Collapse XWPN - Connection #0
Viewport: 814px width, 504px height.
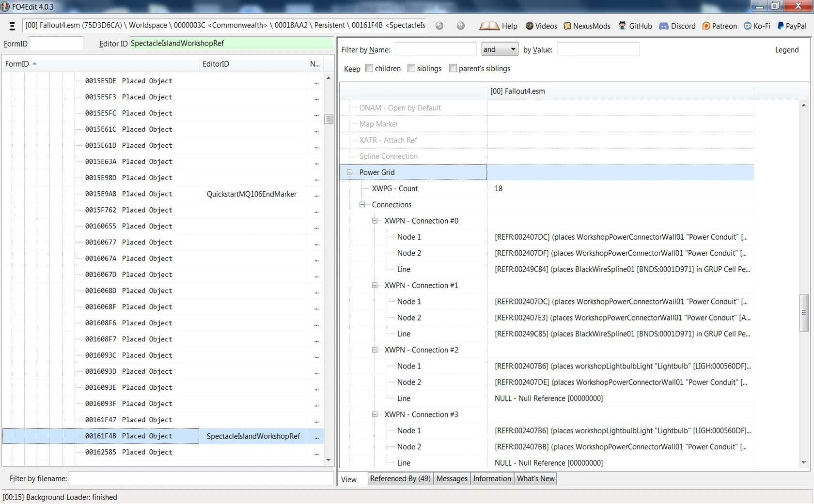[x=375, y=221]
